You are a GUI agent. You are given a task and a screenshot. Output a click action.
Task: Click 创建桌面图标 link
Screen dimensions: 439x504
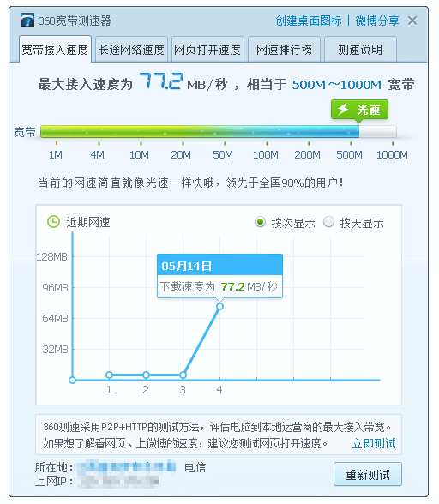pos(309,21)
